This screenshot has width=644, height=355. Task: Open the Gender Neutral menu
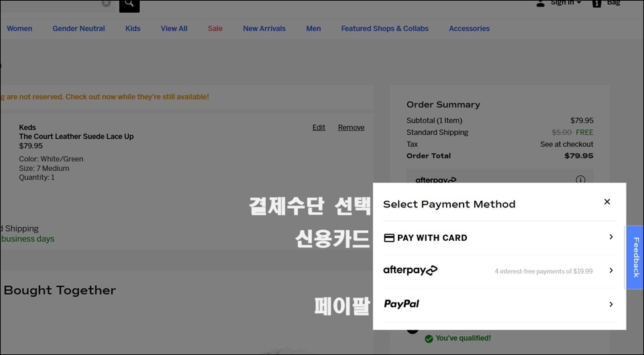[x=78, y=29]
